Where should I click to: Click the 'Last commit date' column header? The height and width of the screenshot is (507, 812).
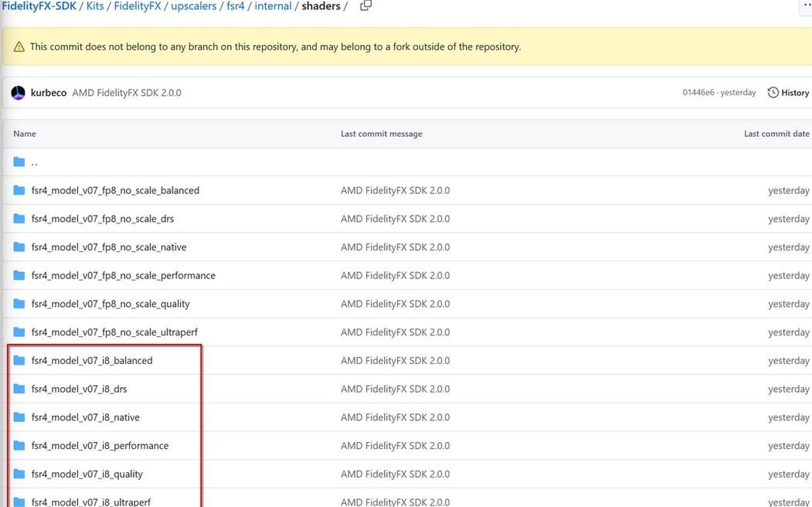coord(776,134)
